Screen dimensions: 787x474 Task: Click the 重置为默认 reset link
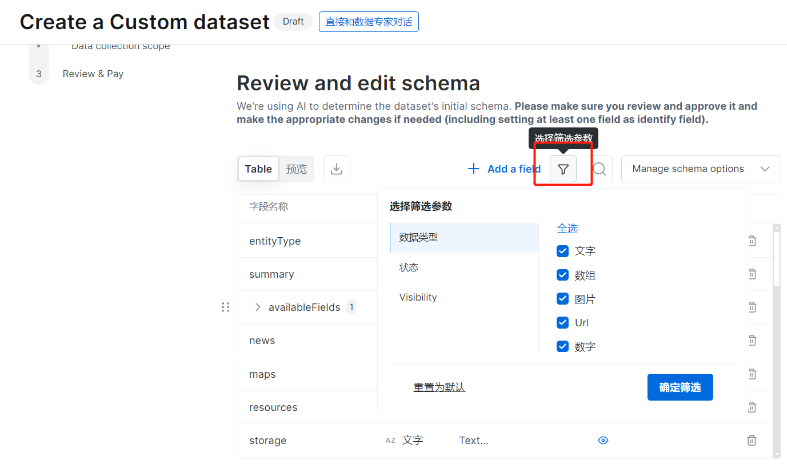(439, 387)
